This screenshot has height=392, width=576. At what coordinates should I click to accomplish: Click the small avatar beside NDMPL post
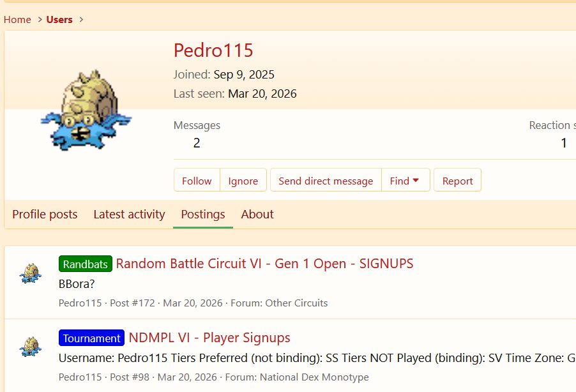tap(31, 347)
